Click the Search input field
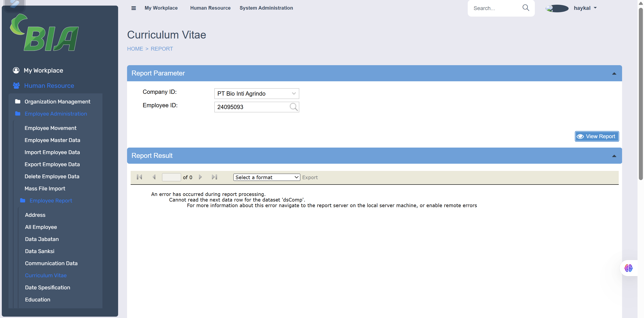 pos(495,8)
